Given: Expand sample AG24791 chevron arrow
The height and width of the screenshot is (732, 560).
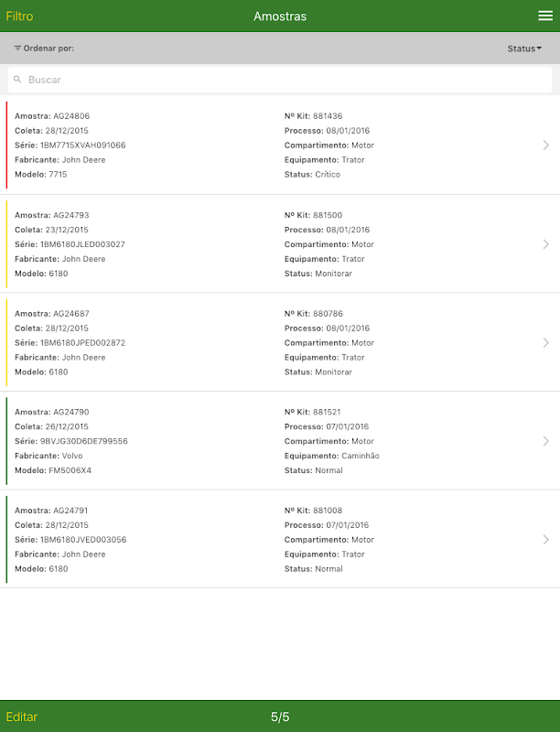Looking at the screenshot, I should pos(545,540).
